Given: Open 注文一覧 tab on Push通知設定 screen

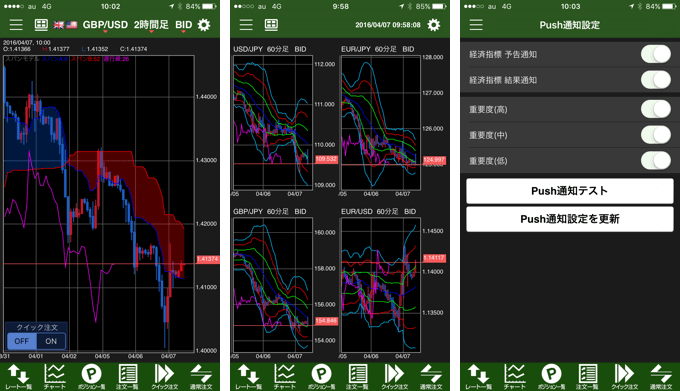Looking at the screenshot, I should pyautogui.click(x=587, y=377).
